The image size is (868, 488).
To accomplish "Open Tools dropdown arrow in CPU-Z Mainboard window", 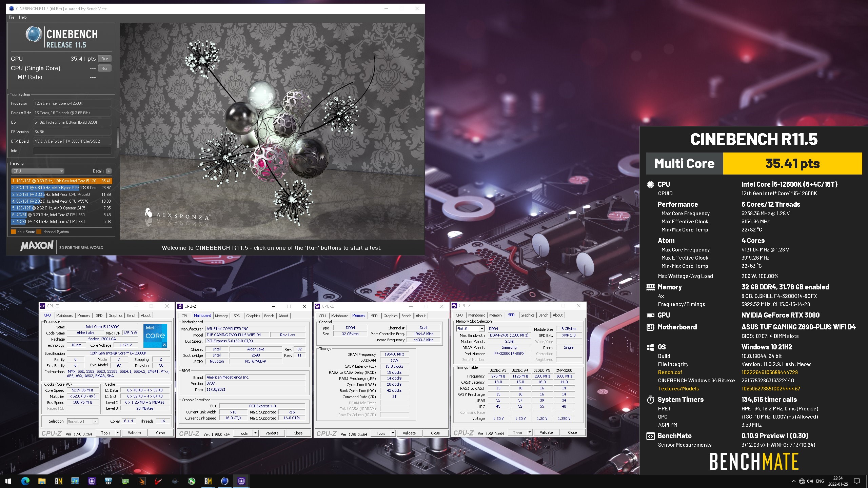I will [255, 433].
